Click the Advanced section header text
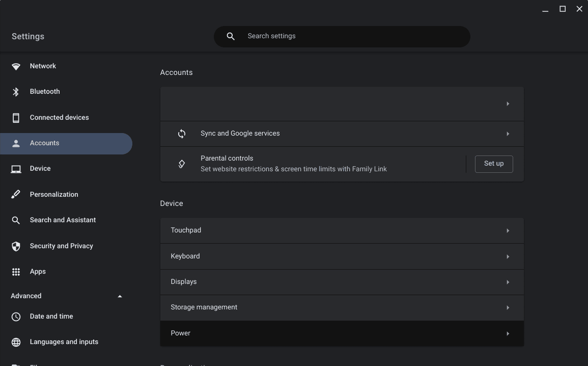The height and width of the screenshot is (366, 588). click(x=26, y=296)
